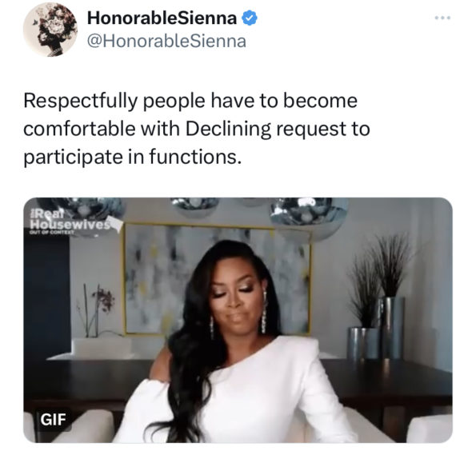Click the tweet's last line ending with functions
Viewport: 476px width, 471px height.
point(133,157)
